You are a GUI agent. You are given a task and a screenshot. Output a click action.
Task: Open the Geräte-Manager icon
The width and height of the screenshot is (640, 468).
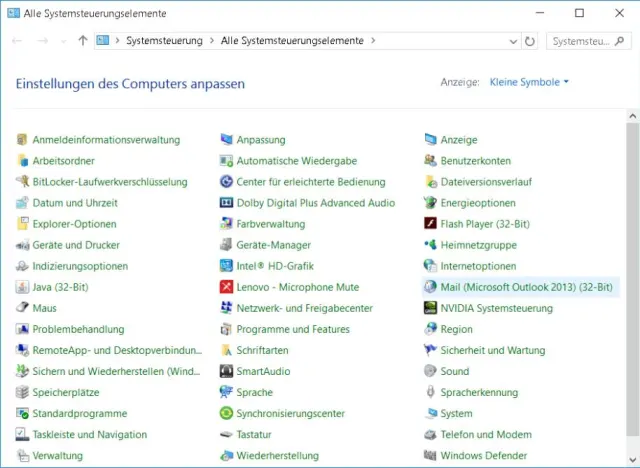point(227,245)
